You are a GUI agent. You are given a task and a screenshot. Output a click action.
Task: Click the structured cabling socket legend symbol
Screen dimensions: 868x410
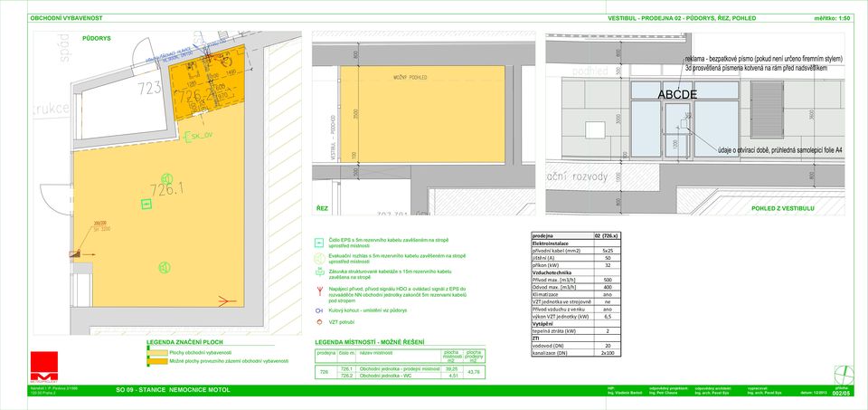pos(319,272)
